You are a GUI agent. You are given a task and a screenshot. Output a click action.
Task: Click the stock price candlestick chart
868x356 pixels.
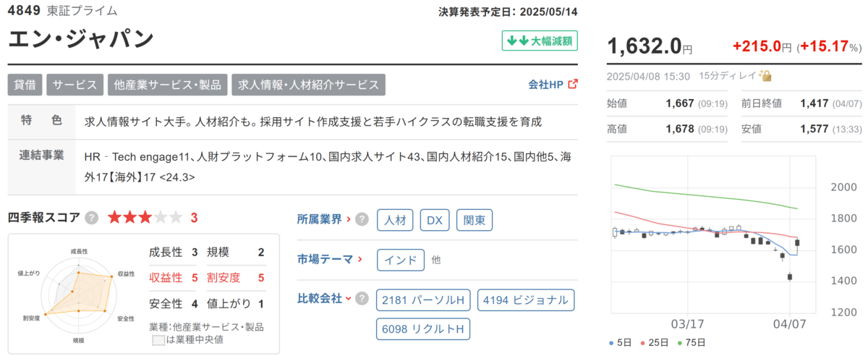(x=713, y=234)
